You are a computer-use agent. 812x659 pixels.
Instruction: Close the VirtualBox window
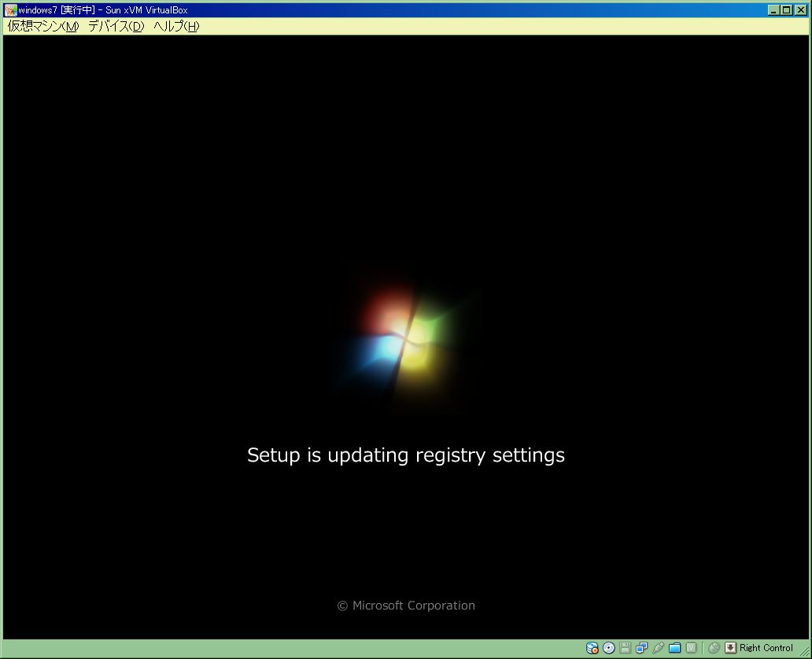coord(801,10)
